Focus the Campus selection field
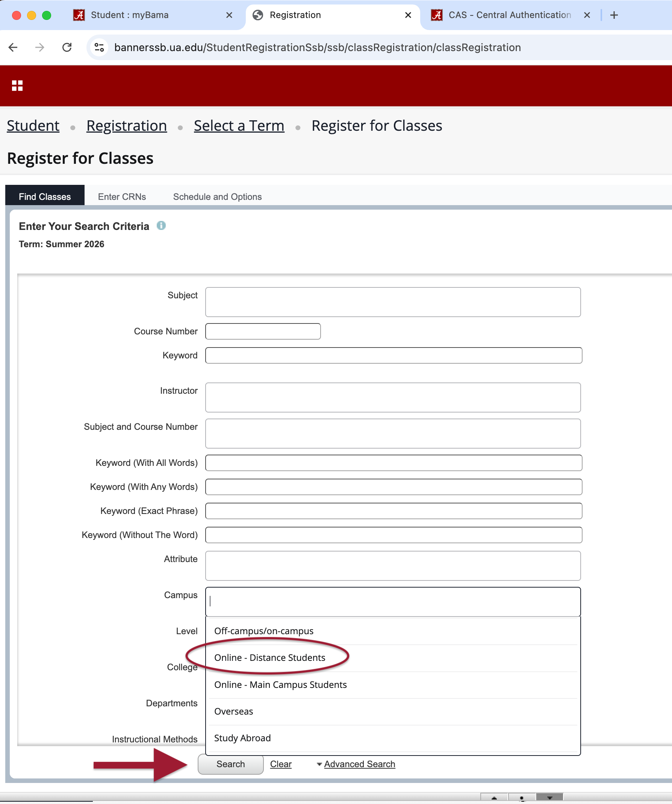The height and width of the screenshot is (804, 672). pos(393,602)
